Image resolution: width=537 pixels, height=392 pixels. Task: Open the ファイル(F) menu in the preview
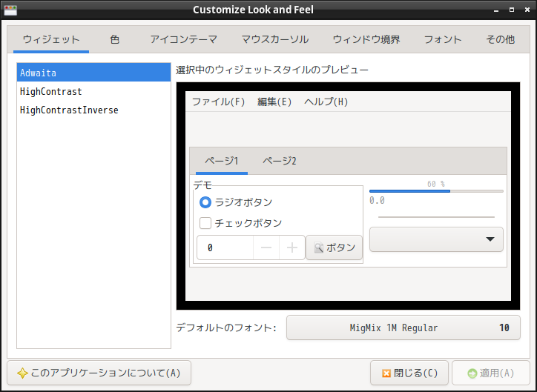(218, 102)
